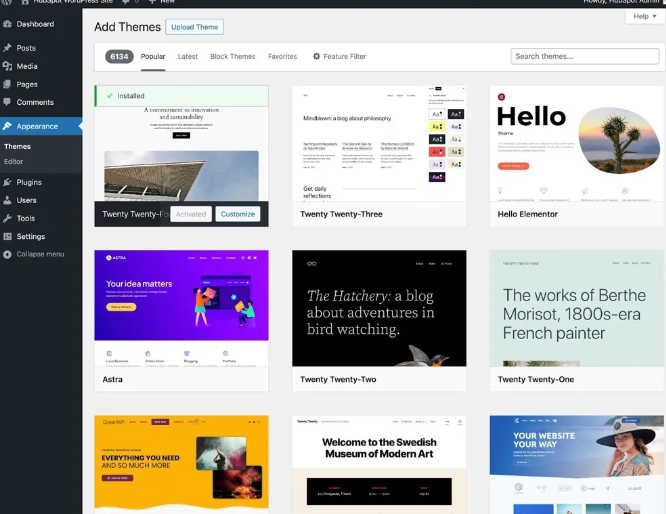
Task: Focus the Search themes input field
Action: [x=584, y=57]
